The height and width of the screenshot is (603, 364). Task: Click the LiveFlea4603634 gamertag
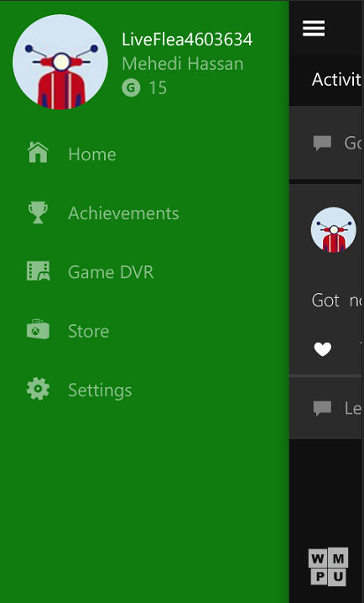[187, 39]
